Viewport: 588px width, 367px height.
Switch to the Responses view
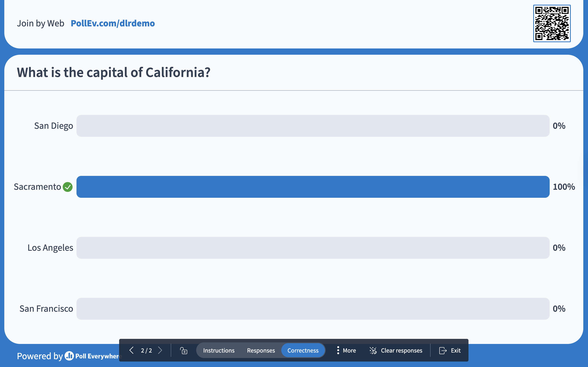(261, 351)
